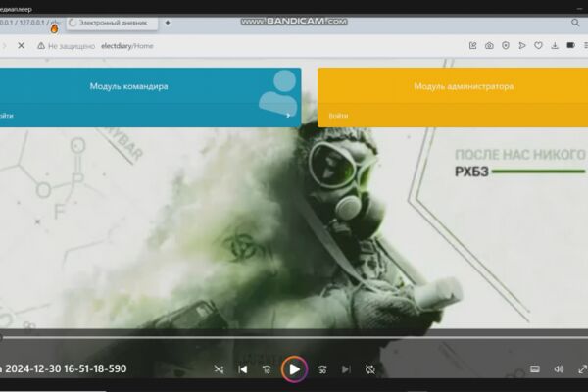
Task: Click the flame icon on the browser tab strip
Action: (x=54, y=28)
